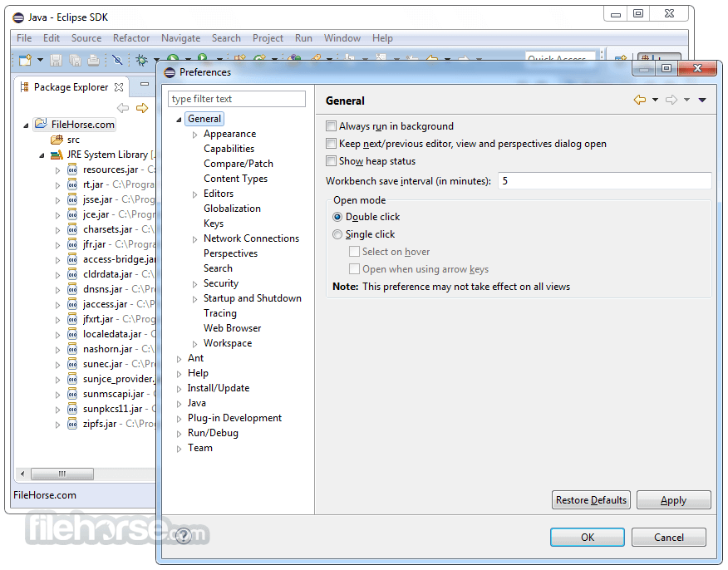Enable Always run in background
This screenshot has width=728, height=570.
point(331,126)
